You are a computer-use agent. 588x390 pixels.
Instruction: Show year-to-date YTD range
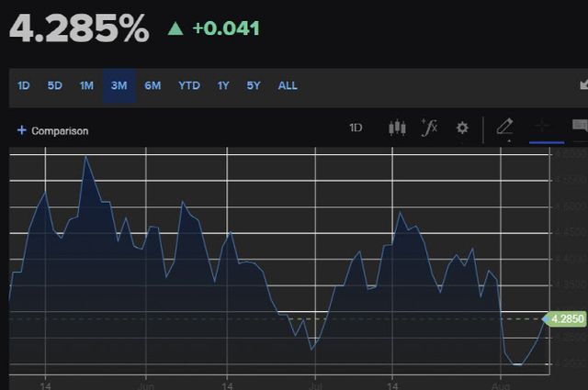(189, 85)
